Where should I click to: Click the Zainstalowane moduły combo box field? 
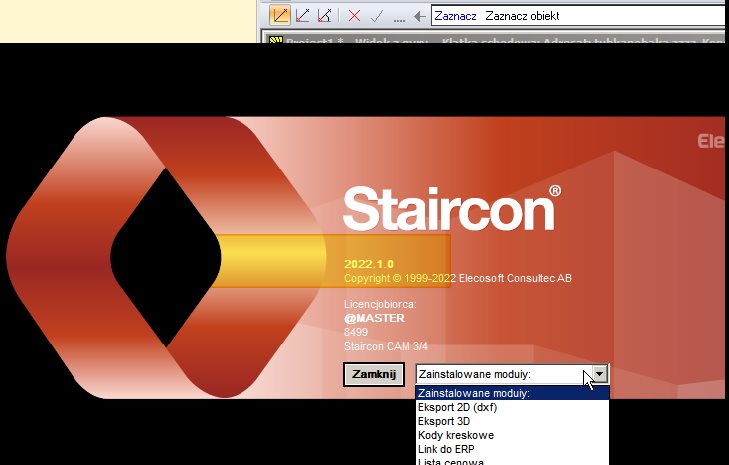tap(512, 374)
